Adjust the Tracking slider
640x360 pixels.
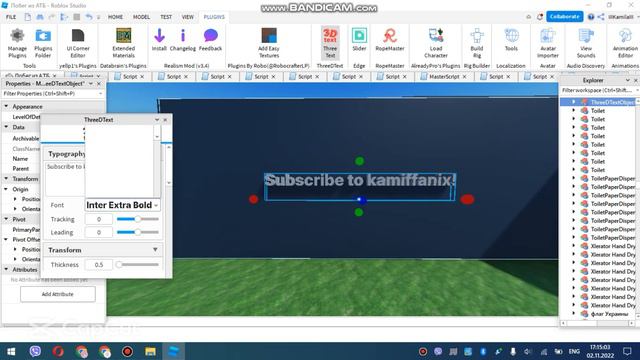click(138, 219)
